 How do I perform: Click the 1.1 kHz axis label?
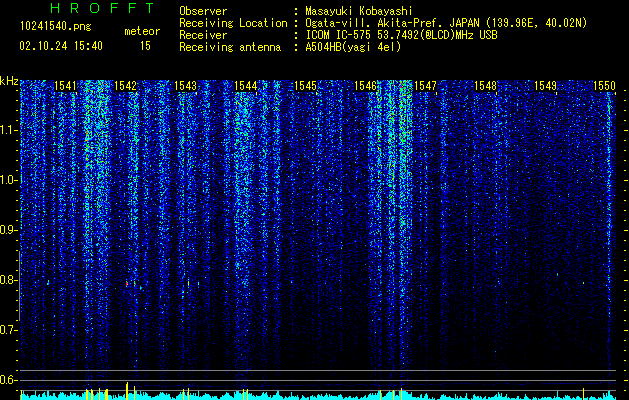(7, 130)
